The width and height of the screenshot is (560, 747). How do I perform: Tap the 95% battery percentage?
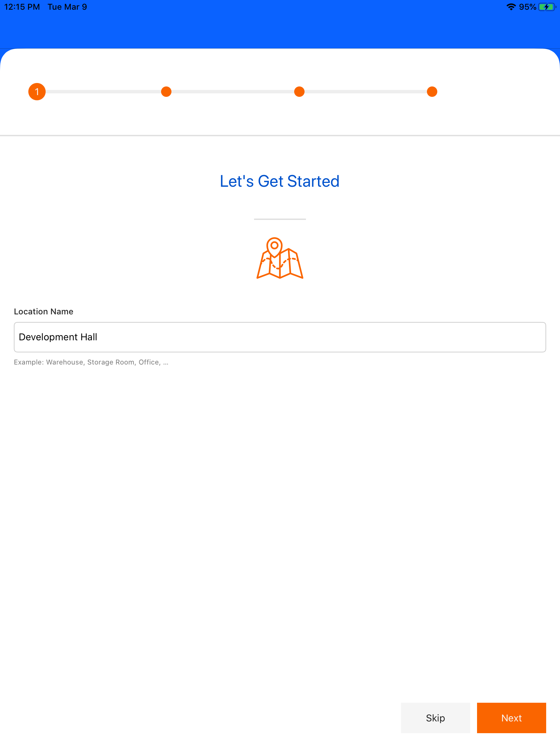[x=528, y=7]
